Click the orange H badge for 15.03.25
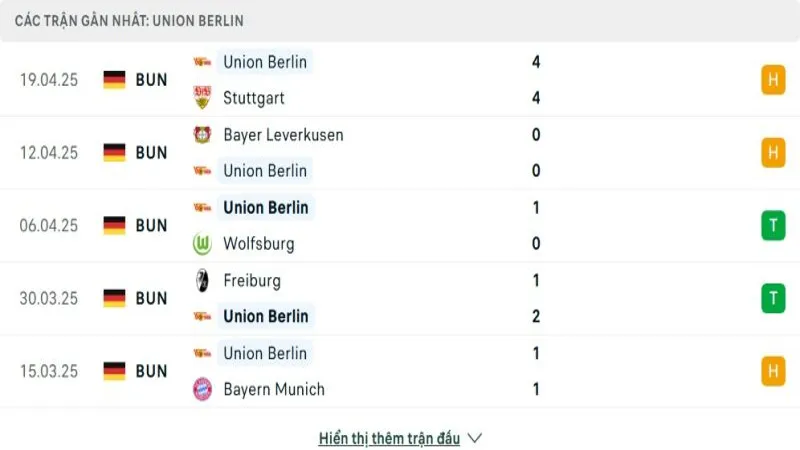The height and width of the screenshot is (450, 800). pos(772,371)
